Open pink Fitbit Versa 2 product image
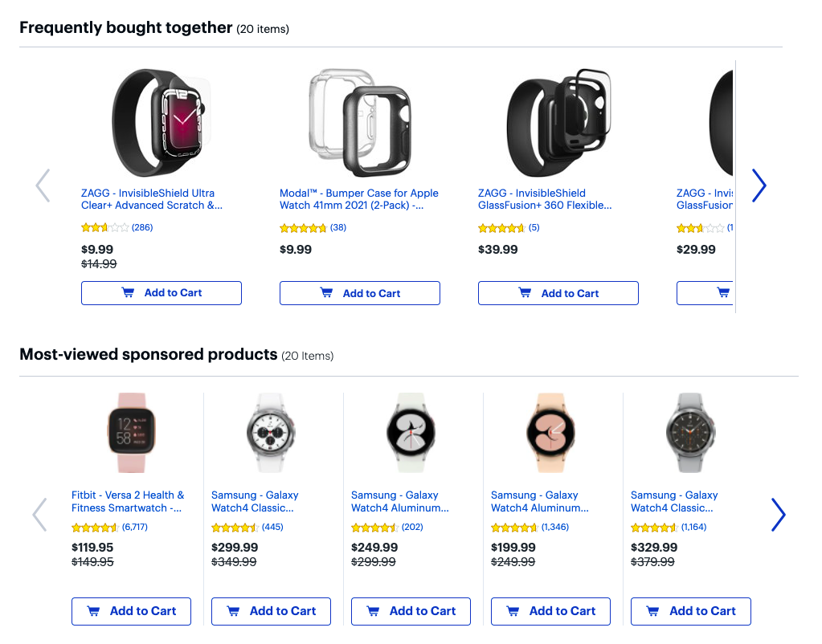Image resolution: width=822 pixels, height=644 pixels. pyautogui.click(x=132, y=433)
